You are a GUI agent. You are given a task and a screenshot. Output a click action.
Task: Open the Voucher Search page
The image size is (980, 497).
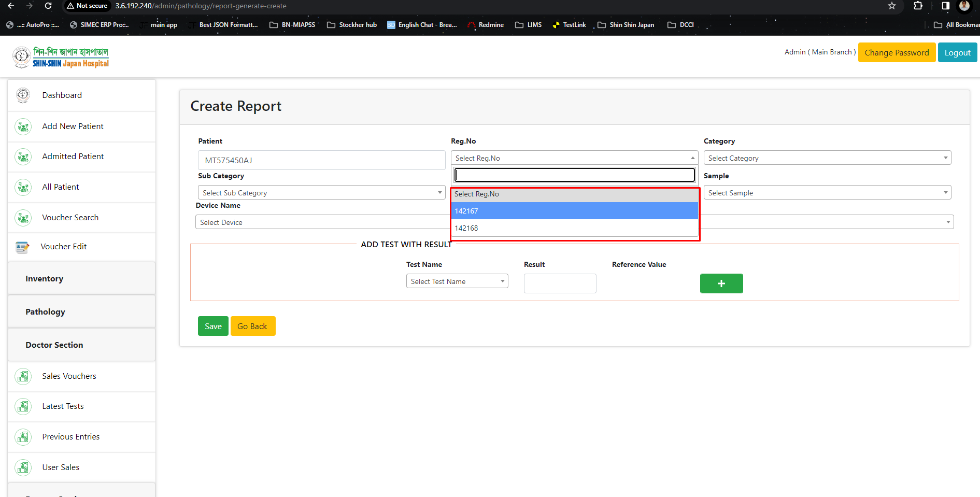tap(70, 218)
